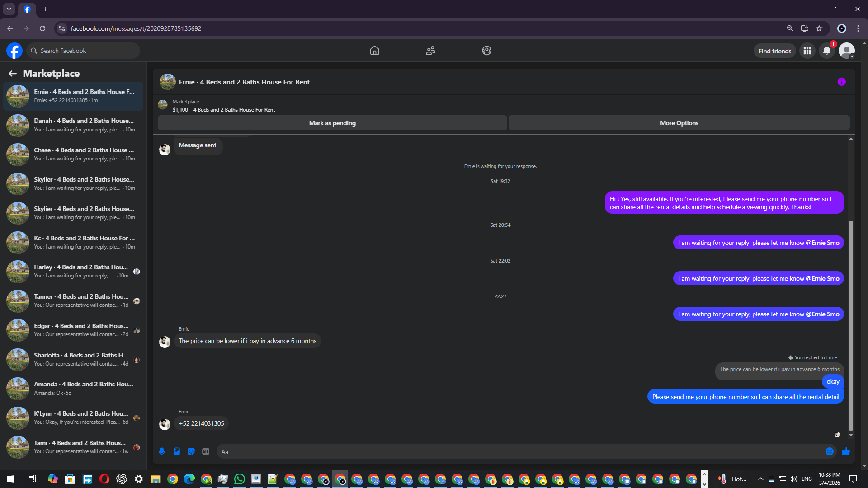The height and width of the screenshot is (488, 868).
Task: Click the Find friends button
Action: point(775,51)
